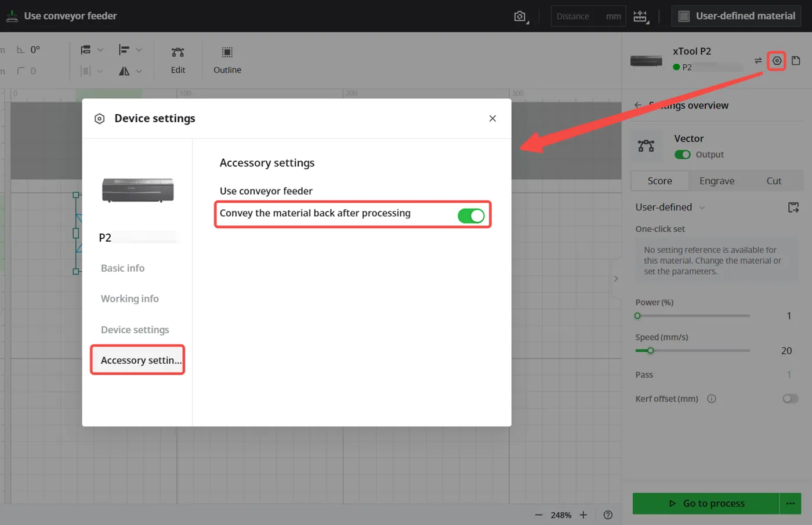Click the layer arrange icon in toolbar
The image size is (812, 525).
pyautogui.click(x=86, y=50)
